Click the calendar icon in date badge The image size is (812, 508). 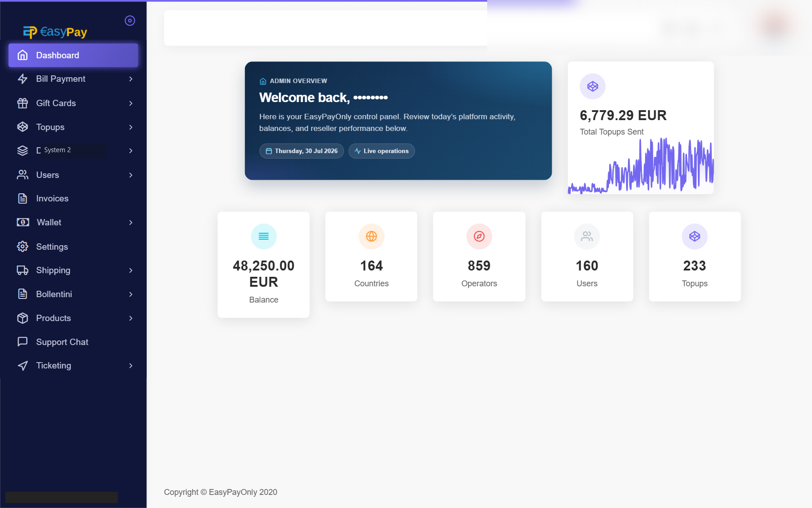coord(269,151)
